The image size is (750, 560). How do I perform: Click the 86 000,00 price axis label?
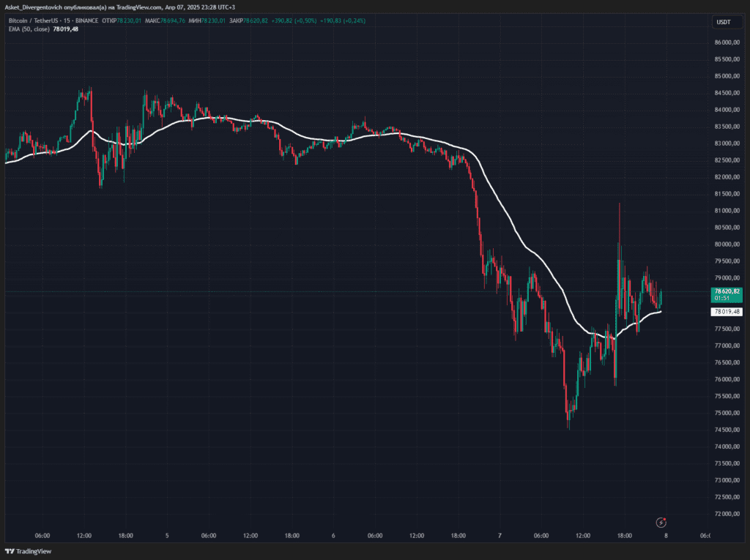(x=727, y=42)
